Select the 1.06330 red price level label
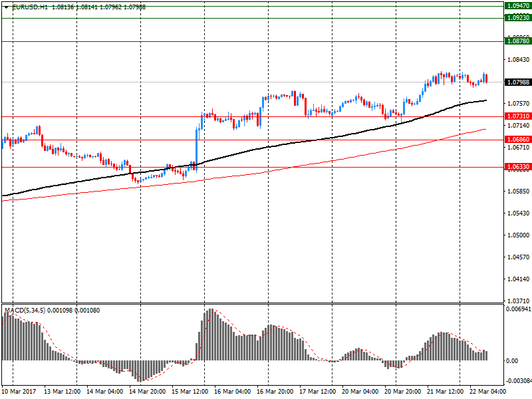The width and height of the screenshot is (532, 399). [518, 167]
